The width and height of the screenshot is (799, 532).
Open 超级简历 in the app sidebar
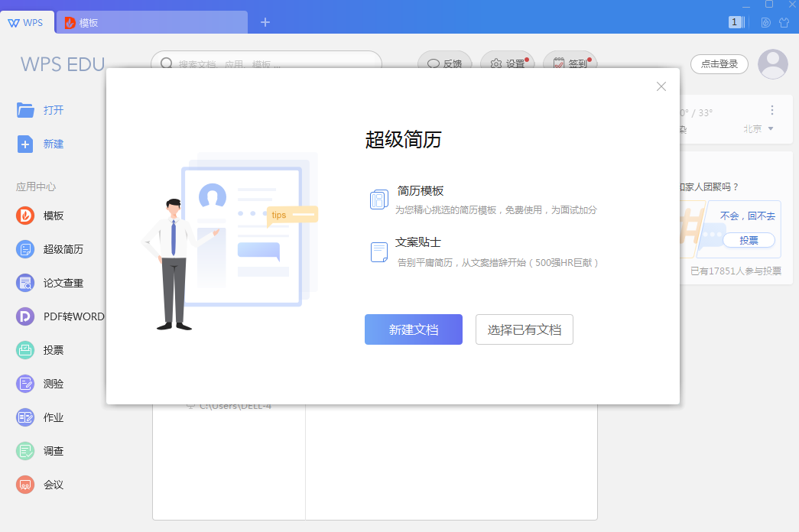point(50,249)
